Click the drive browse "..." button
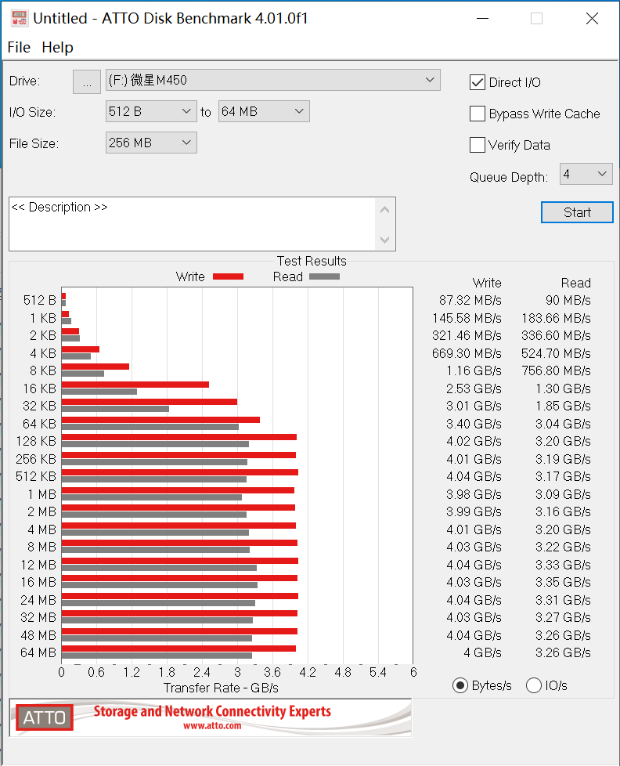The image size is (620, 766). [87, 82]
